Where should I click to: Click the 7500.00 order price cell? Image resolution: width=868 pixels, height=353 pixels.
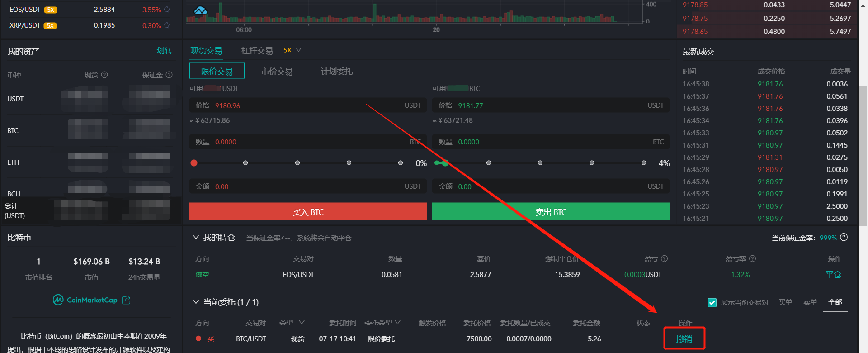pos(479,339)
